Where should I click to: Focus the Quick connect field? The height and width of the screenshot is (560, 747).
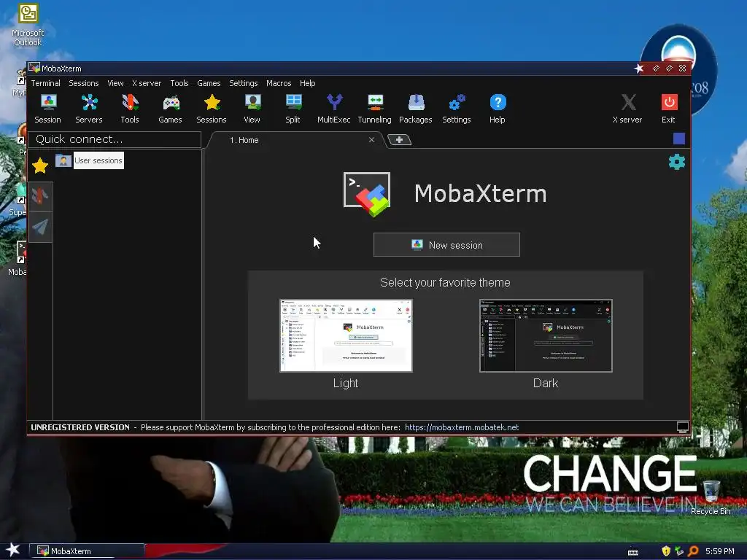click(115, 139)
